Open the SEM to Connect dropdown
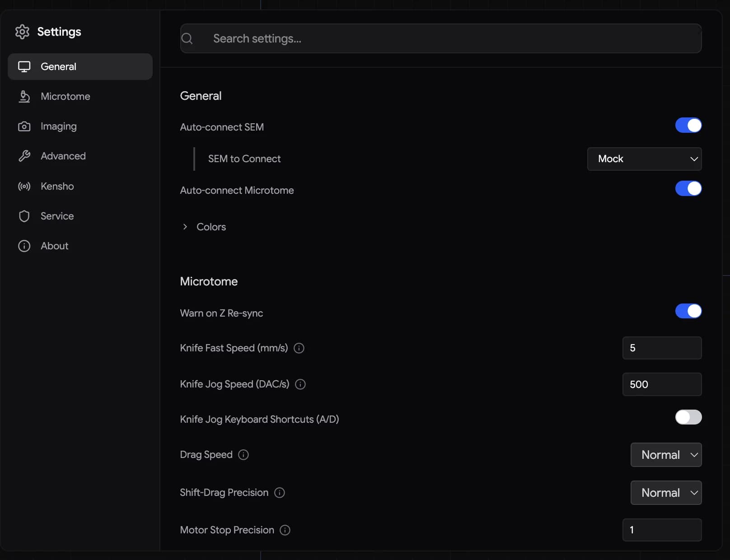 645,159
